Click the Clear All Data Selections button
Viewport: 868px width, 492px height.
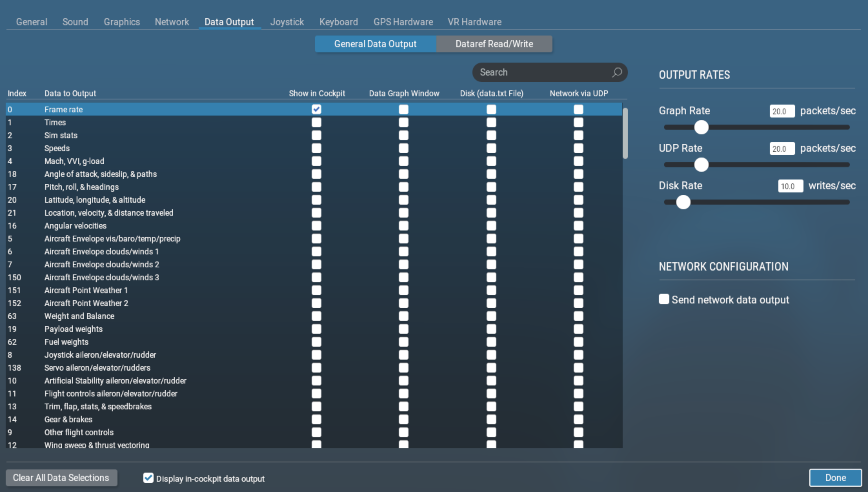pyautogui.click(x=60, y=478)
